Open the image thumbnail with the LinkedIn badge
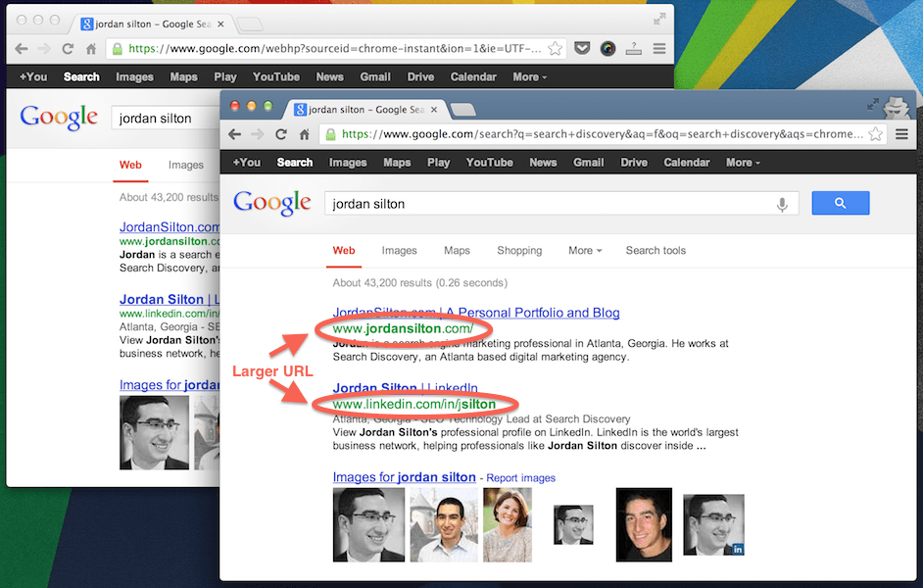The width and height of the screenshot is (923, 588). pyautogui.click(x=713, y=525)
